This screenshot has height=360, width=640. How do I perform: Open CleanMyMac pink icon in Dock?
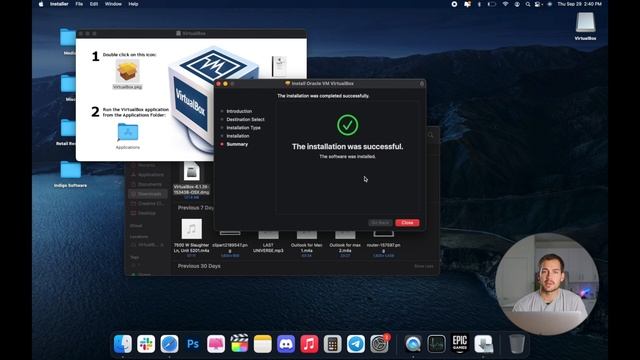click(216, 344)
